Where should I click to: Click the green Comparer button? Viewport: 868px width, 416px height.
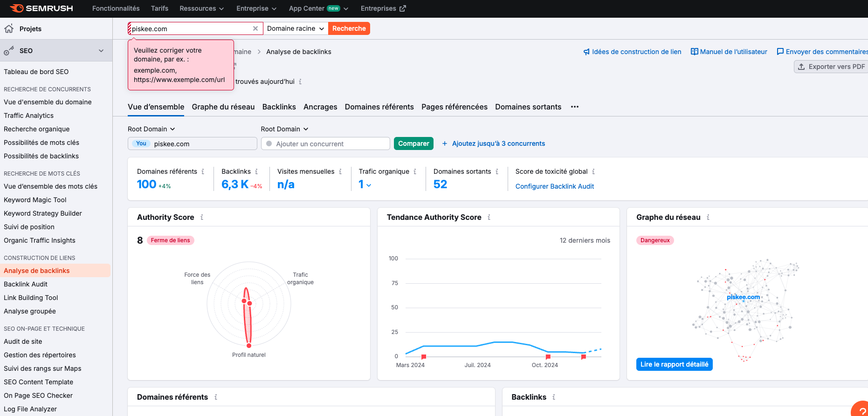[413, 143]
